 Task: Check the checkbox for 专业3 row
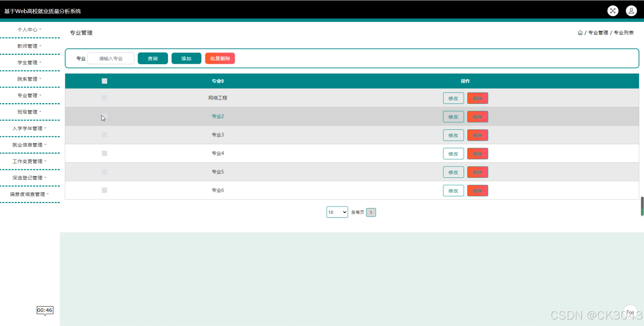click(105, 135)
